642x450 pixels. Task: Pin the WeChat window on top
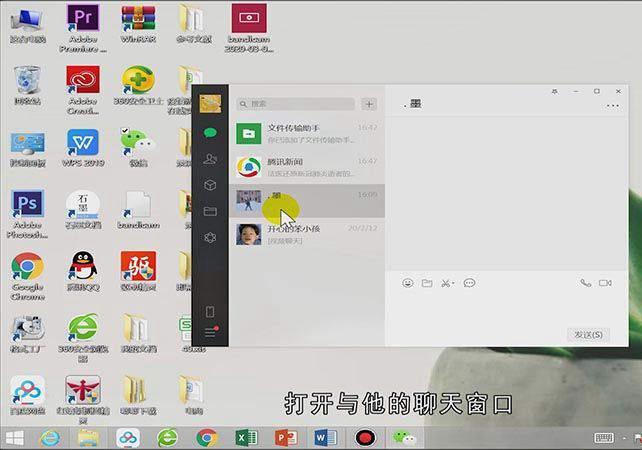point(555,92)
